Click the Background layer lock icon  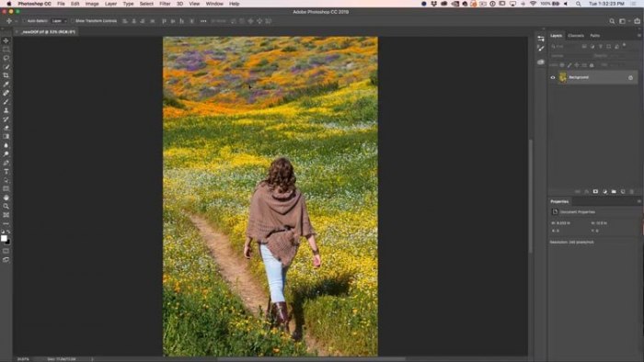point(630,77)
